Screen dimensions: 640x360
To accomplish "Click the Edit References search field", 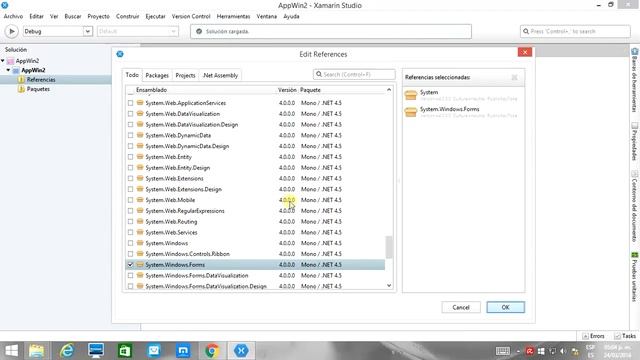I will click(354, 74).
